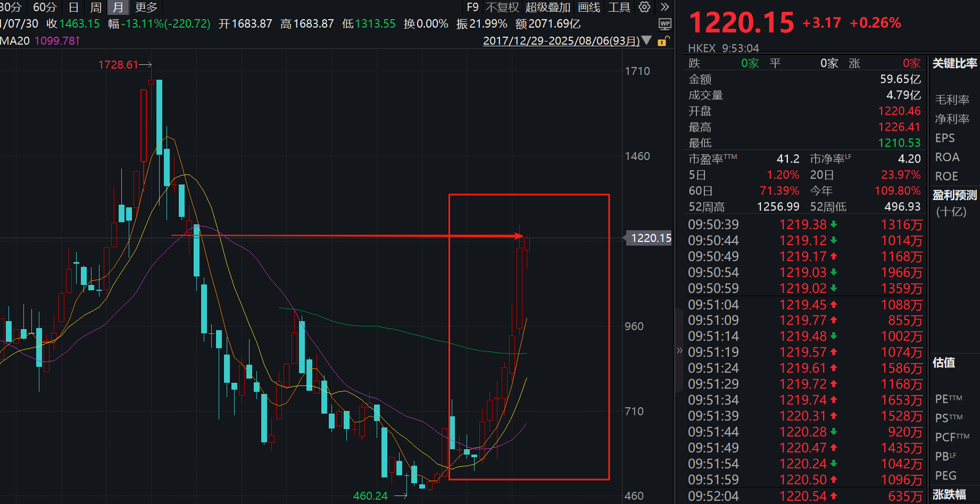Switch to the 日 daily tab
Viewport: 980px width, 504px height.
click(x=73, y=7)
